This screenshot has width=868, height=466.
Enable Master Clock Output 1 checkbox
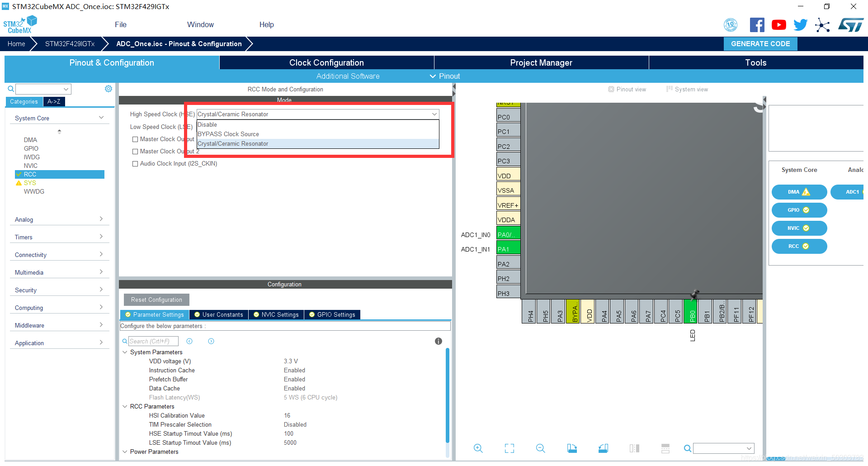(x=135, y=139)
